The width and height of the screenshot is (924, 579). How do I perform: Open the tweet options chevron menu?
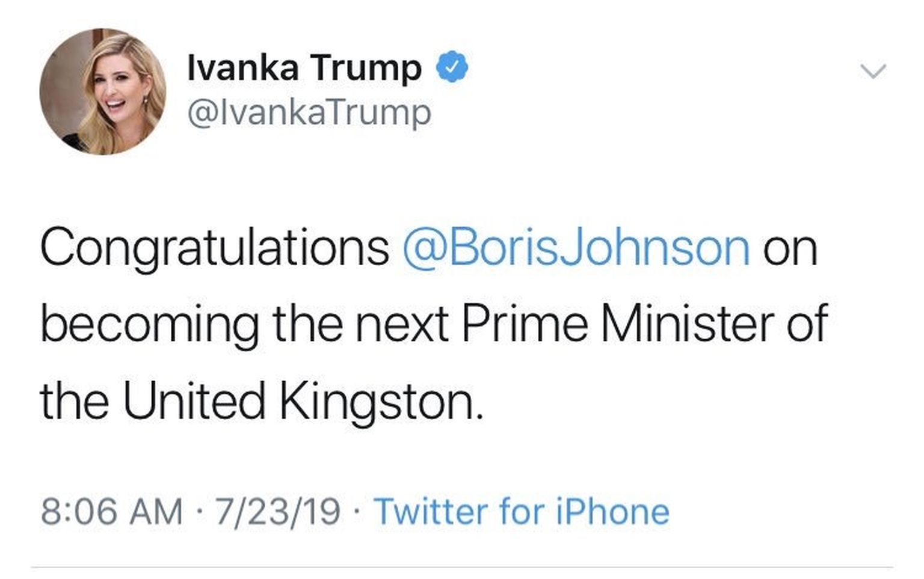tap(873, 71)
